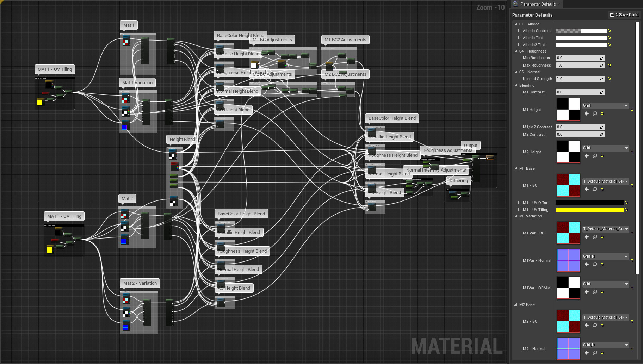Screen dimensions: 643x364
Task: Click the magnifier icon under M1 Var - BC
Action: [595, 237]
